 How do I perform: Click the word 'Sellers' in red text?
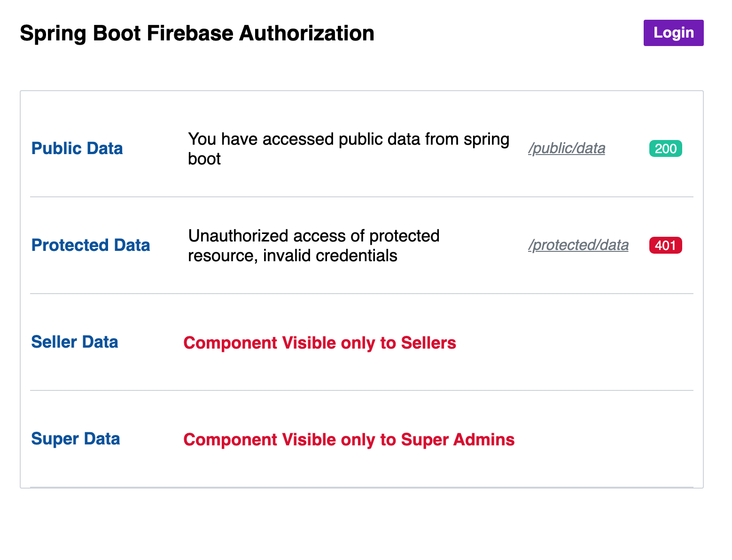[428, 343]
